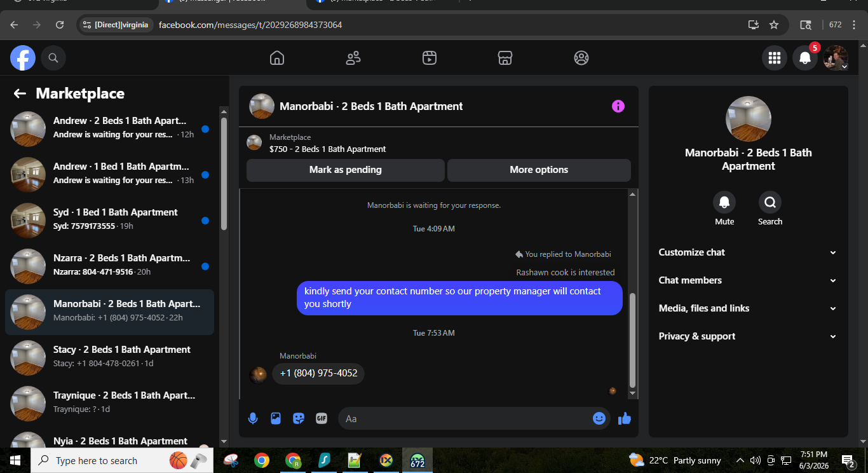Click the browser back arrow

(14, 25)
